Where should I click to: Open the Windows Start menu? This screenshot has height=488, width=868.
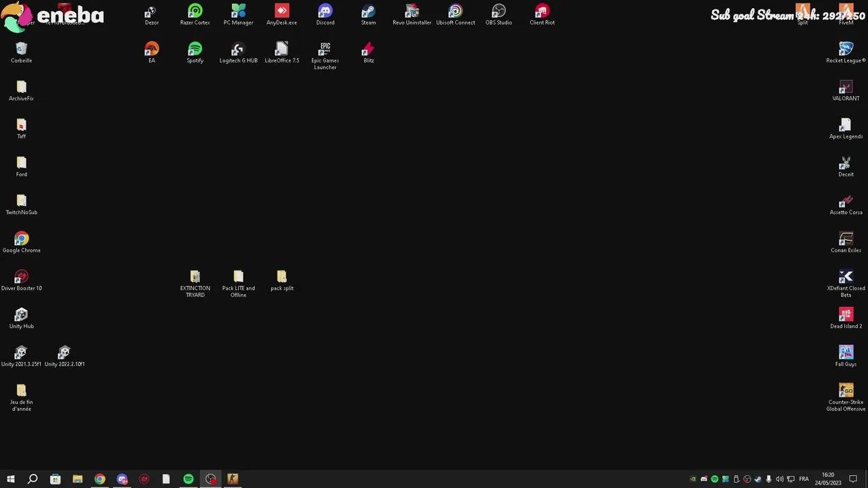[10, 479]
